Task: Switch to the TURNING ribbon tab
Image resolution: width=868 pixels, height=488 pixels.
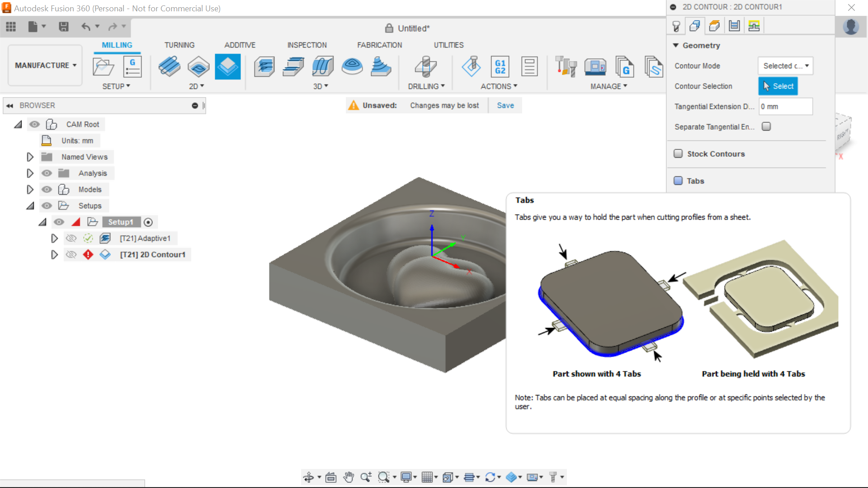Action: (178, 45)
